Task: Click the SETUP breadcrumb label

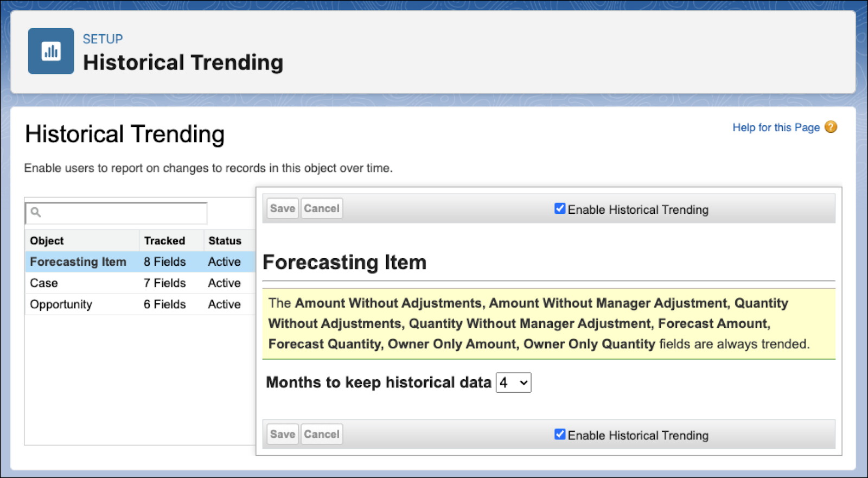Action: point(103,39)
